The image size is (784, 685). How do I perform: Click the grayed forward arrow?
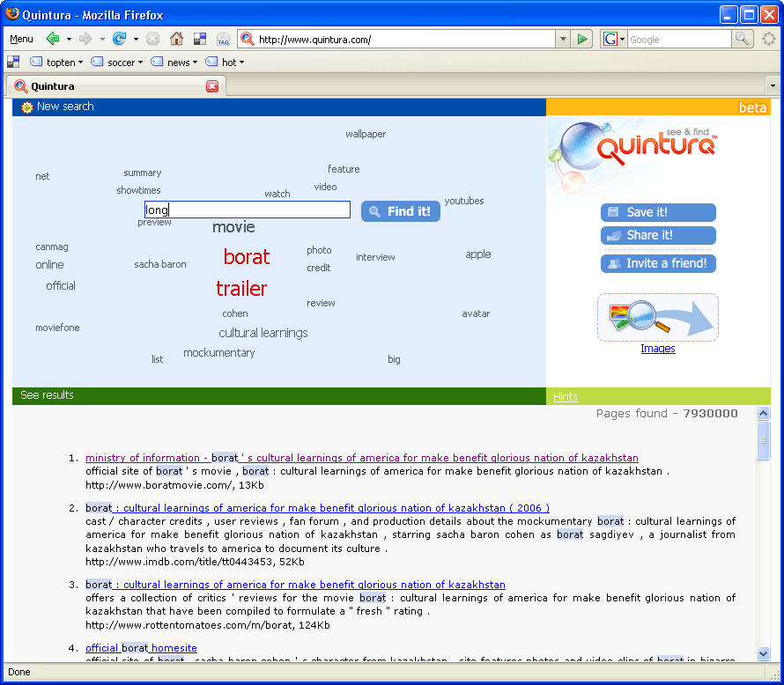point(85,39)
